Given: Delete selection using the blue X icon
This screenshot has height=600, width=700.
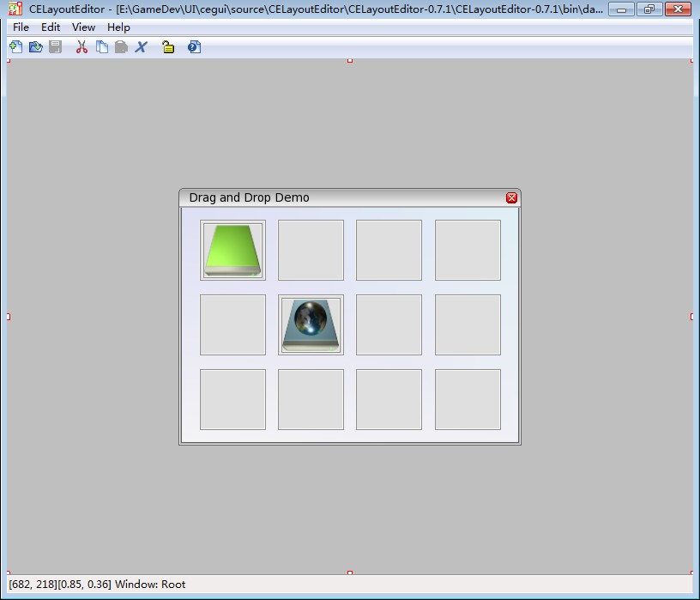Looking at the screenshot, I should [x=141, y=47].
